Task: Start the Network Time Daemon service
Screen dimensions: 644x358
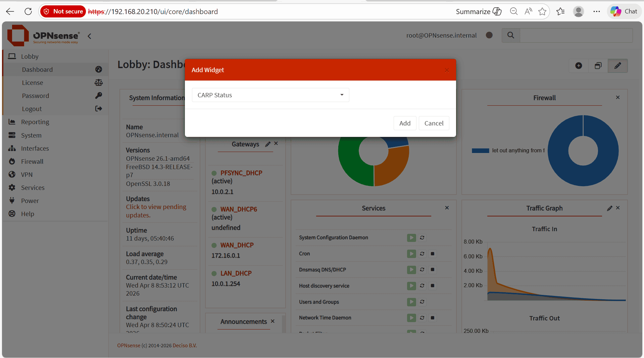Action: (x=411, y=318)
